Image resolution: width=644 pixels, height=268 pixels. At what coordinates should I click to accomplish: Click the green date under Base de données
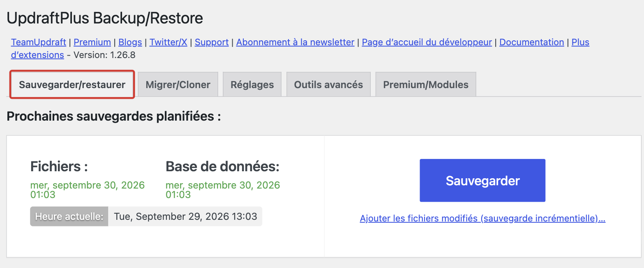pos(223,190)
